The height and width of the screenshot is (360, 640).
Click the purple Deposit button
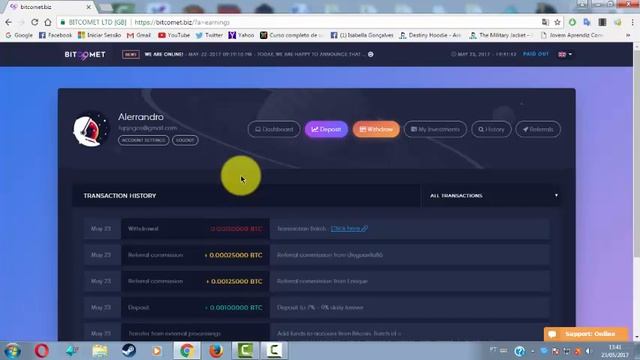tap(326, 129)
